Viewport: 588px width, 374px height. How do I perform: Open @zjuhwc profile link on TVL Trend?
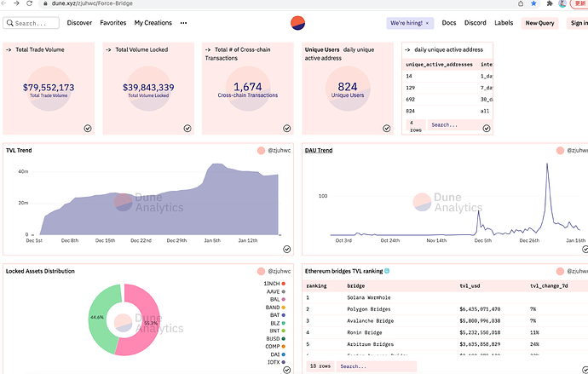click(x=279, y=151)
